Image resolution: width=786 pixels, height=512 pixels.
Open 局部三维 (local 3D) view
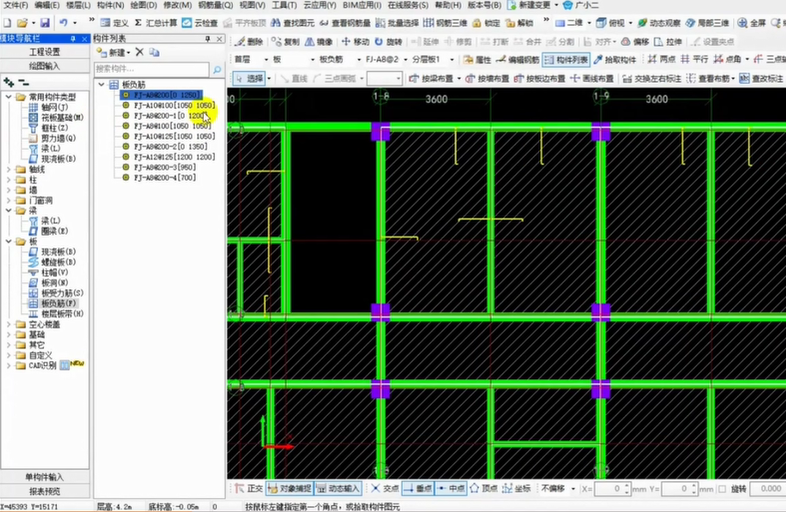pyautogui.click(x=707, y=23)
